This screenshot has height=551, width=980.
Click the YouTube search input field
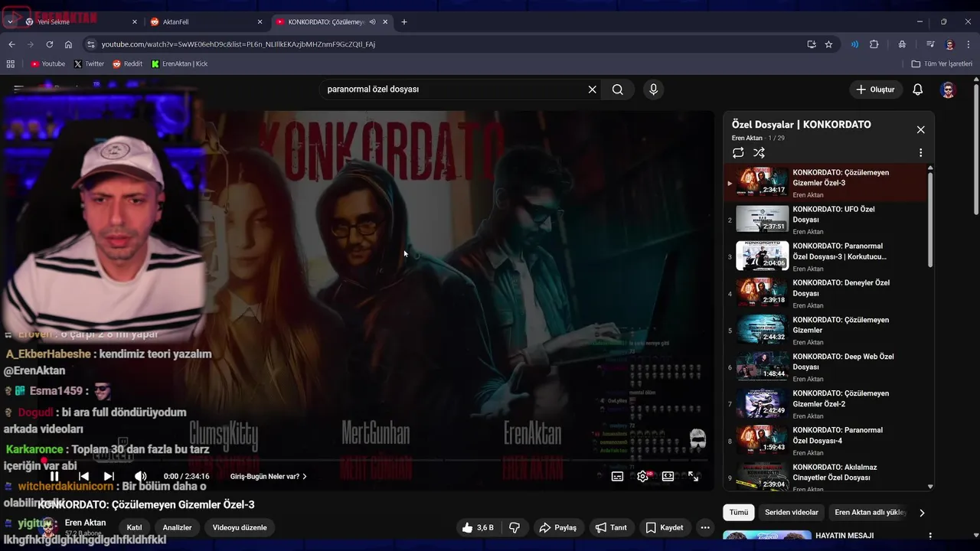pos(452,90)
